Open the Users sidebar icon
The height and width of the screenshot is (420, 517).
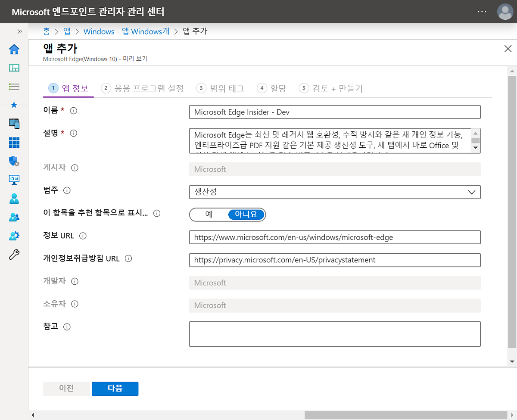[x=14, y=199]
